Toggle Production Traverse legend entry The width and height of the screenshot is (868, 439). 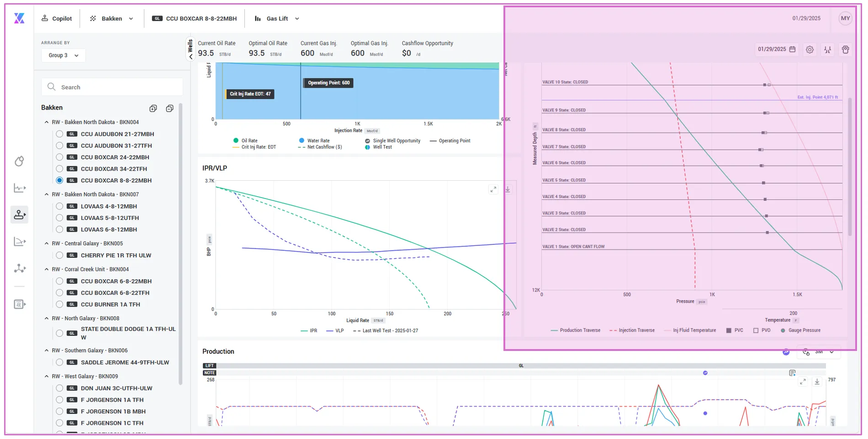(x=575, y=330)
